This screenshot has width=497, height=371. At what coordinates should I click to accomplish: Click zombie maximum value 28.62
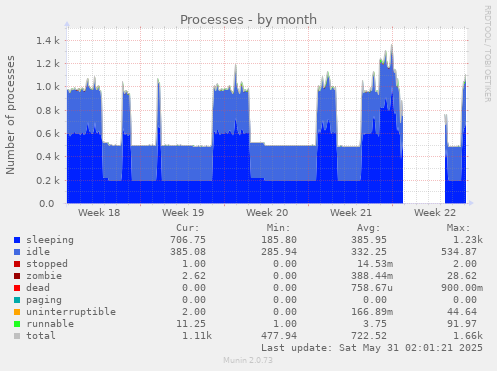[x=462, y=276]
